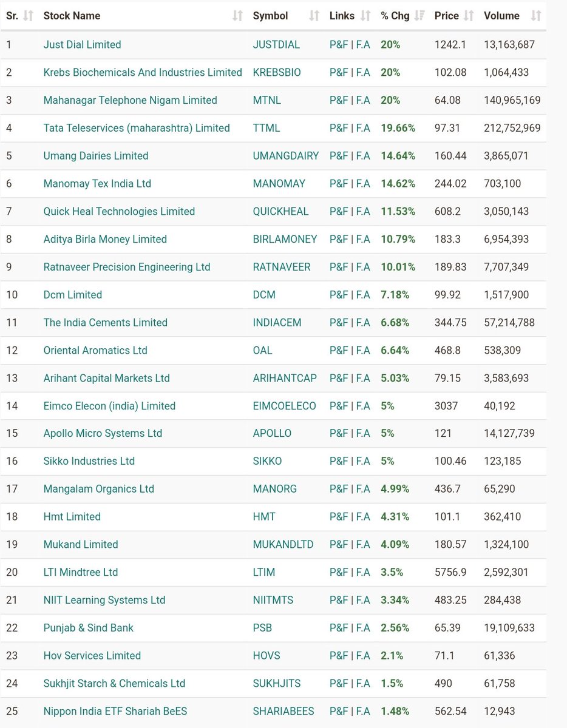Click the BIRLAMONEY symbol
This screenshot has width=567, height=728.
coord(285,239)
